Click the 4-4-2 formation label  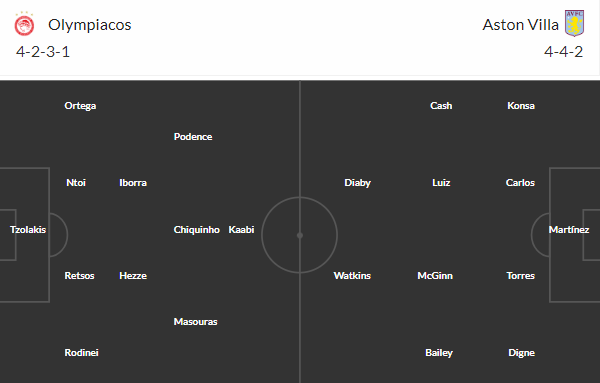click(x=564, y=52)
